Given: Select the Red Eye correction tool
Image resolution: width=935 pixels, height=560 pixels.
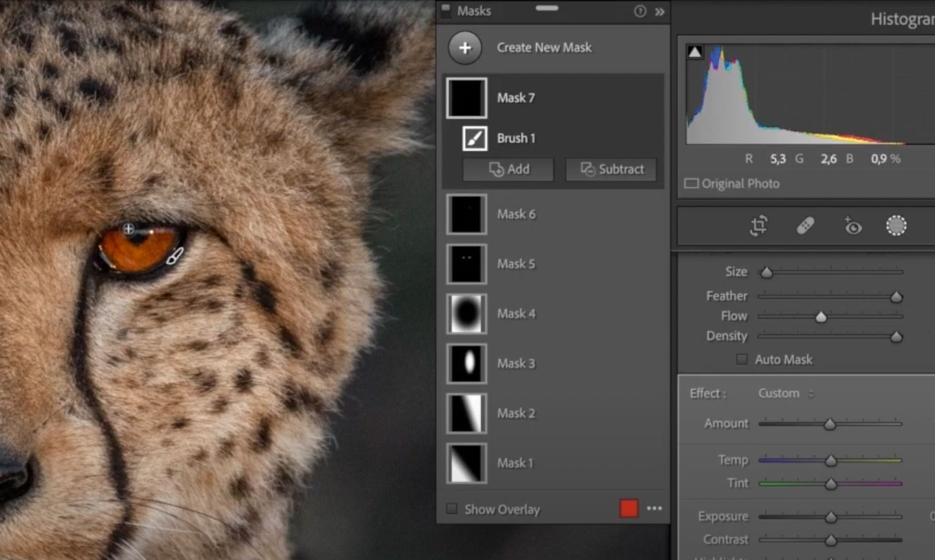Looking at the screenshot, I should (852, 226).
